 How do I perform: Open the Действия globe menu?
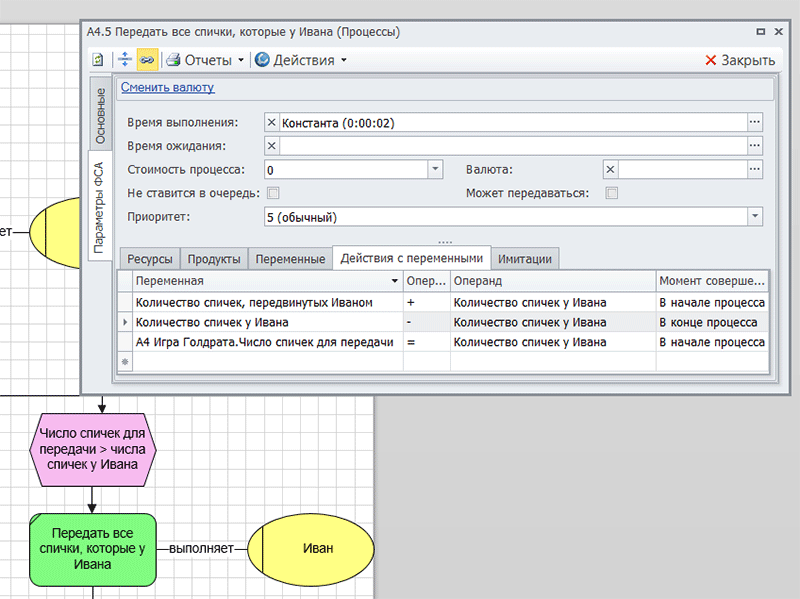pyautogui.click(x=301, y=60)
